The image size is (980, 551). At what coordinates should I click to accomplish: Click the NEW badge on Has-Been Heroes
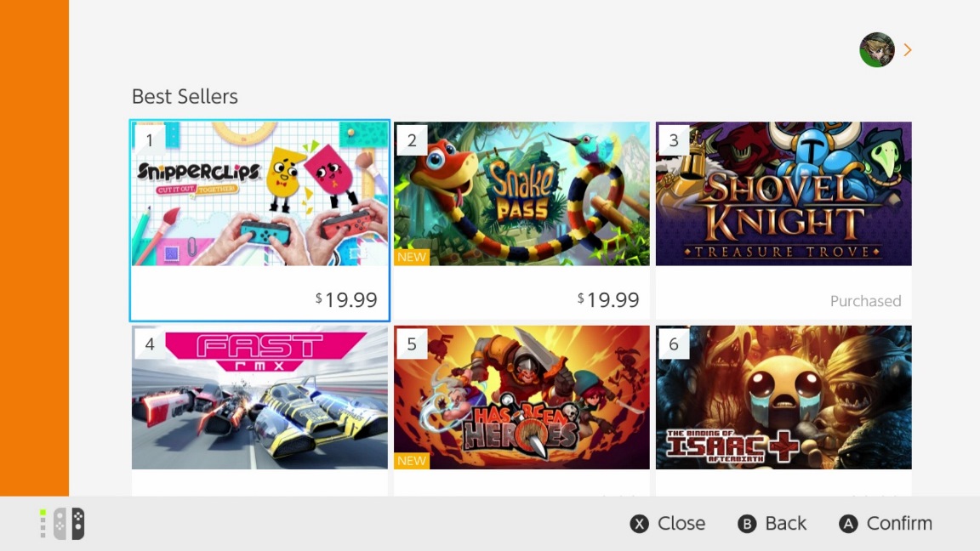(x=412, y=460)
